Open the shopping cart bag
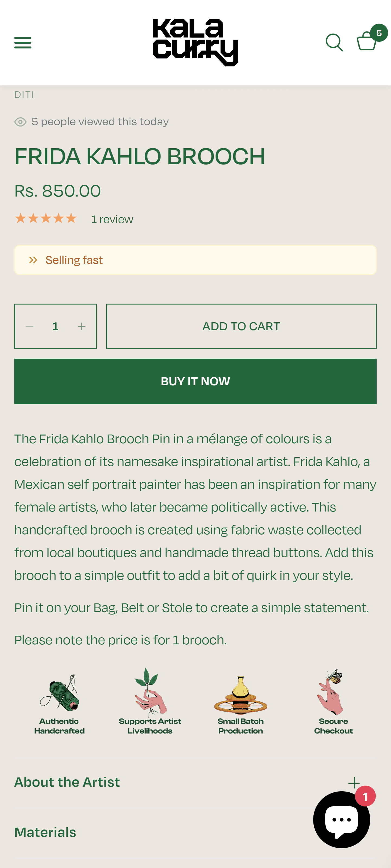Screen dimensions: 391x868 [367, 41]
